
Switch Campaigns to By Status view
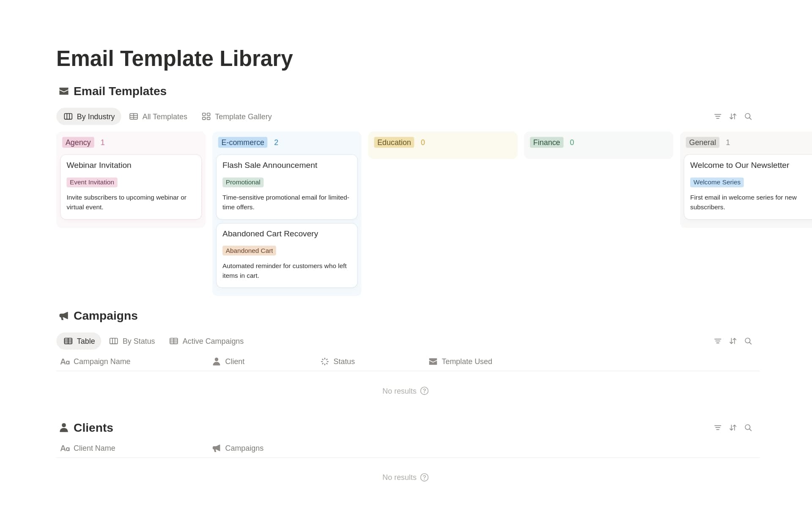[x=132, y=341]
